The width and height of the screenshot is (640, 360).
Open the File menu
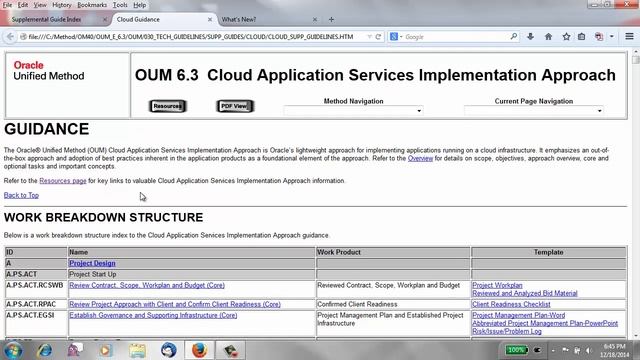[7, 5]
